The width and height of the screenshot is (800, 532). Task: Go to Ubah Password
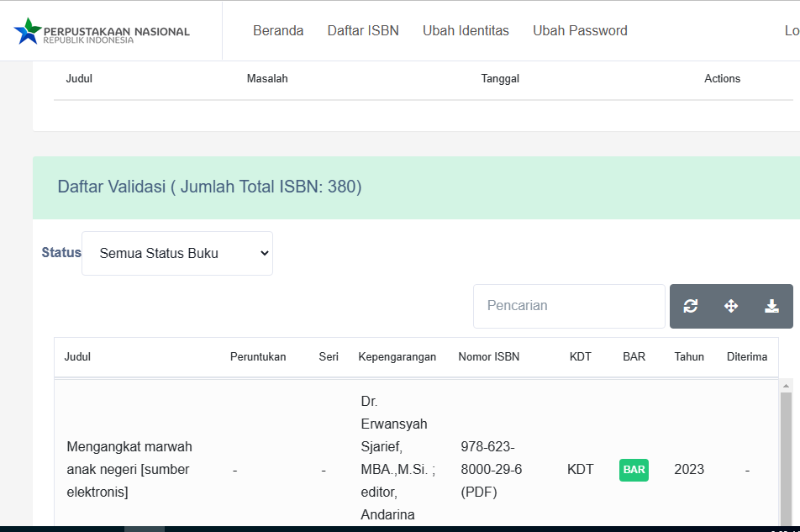580,30
